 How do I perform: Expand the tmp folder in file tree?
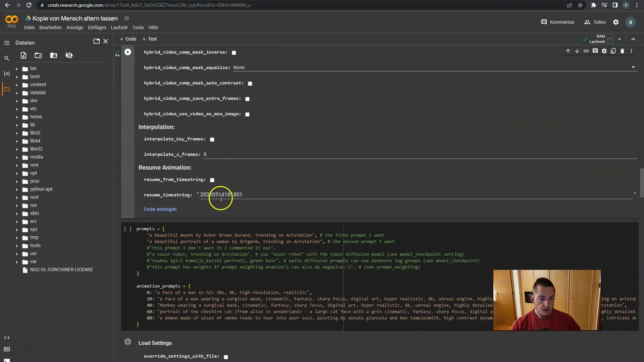[16, 237]
